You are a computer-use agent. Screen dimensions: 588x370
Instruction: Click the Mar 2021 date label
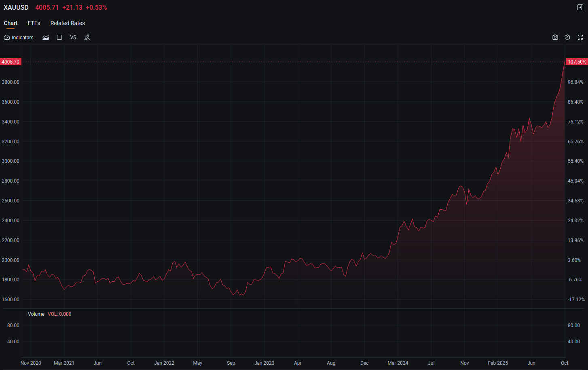64,363
